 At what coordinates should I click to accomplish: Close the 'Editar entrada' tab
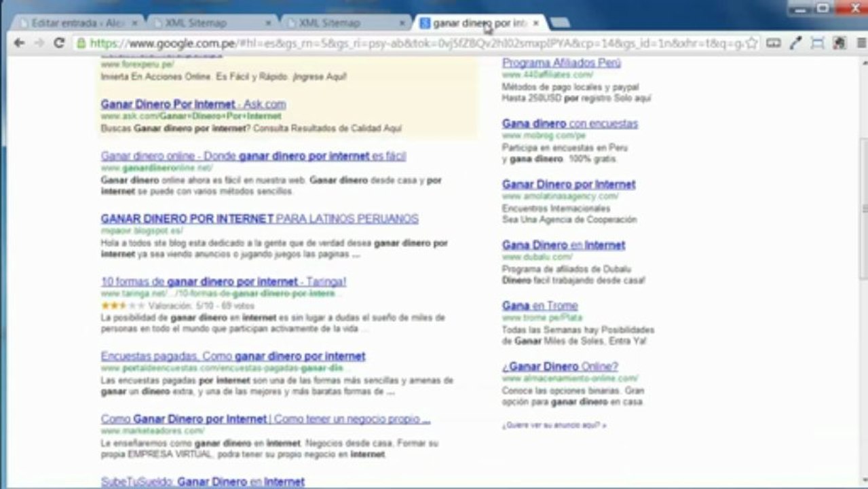pyautogui.click(x=133, y=22)
